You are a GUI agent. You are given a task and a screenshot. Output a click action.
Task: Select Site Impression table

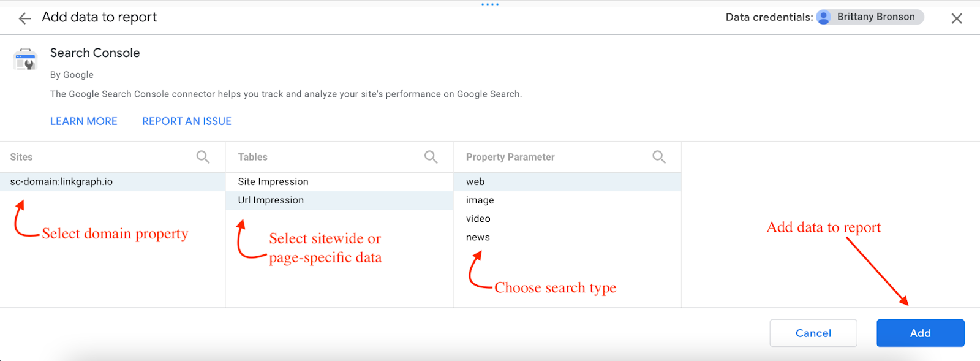tap(273, 181)
